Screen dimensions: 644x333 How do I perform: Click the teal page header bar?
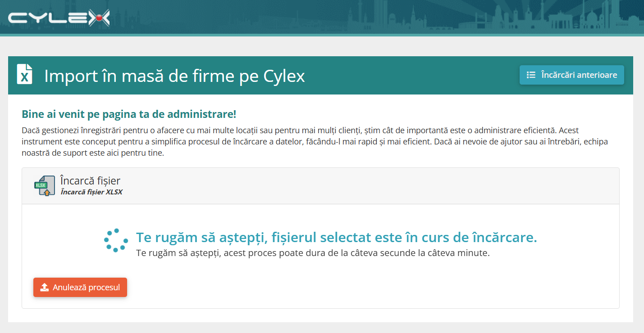pos(320,75)
